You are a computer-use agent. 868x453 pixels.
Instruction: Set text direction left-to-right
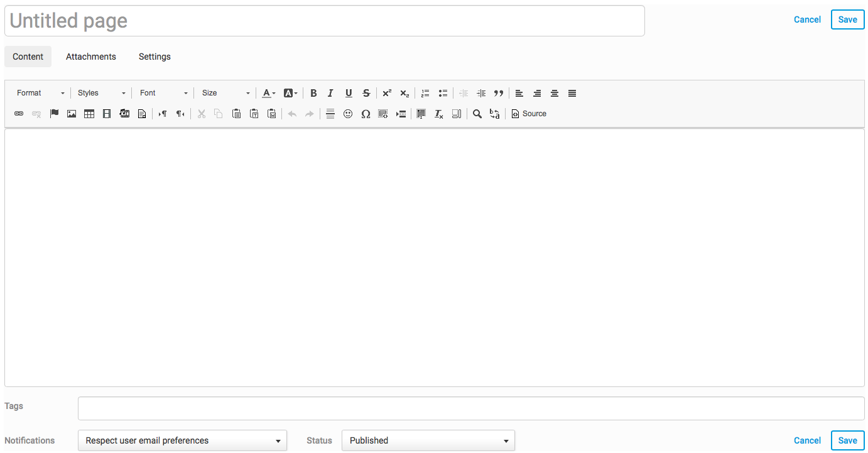click(x=163, y=114)
